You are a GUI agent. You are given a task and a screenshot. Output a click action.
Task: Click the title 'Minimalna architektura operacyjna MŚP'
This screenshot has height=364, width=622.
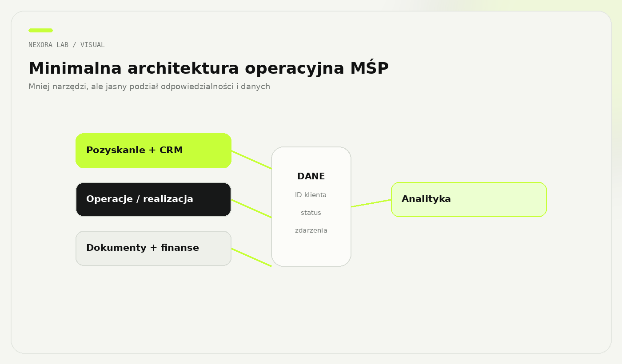coord(208,68)
